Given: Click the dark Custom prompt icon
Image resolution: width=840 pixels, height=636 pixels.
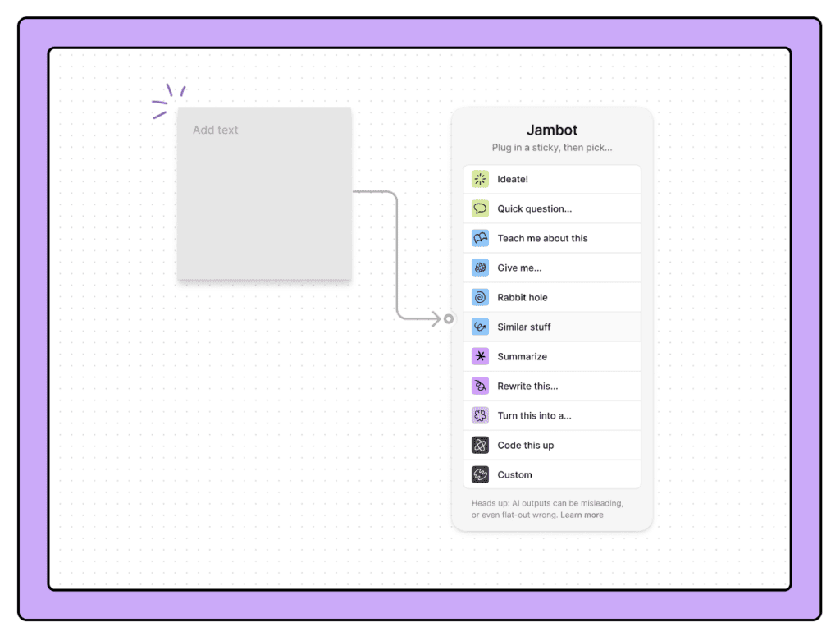Looking at the screenshot, I should (x=480, y=474).
